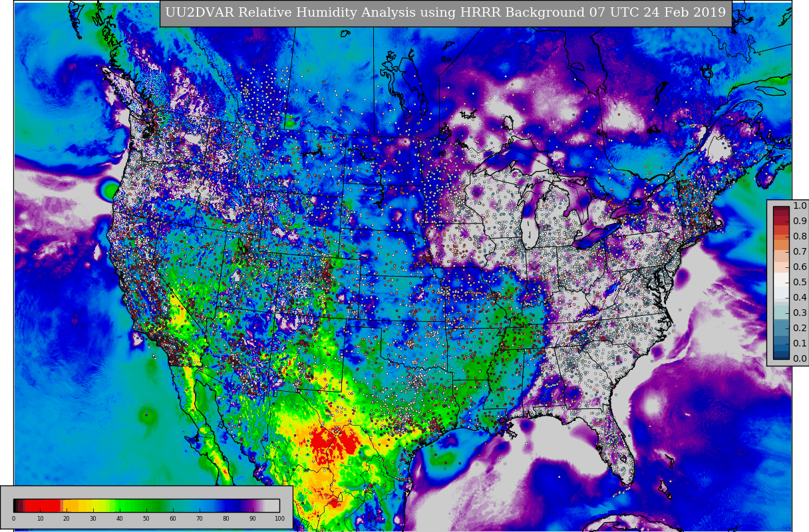This screenshot has height=532, width=809.
Task: Click the humidity colorbar tick label 70
Action: tap(200, 519)
